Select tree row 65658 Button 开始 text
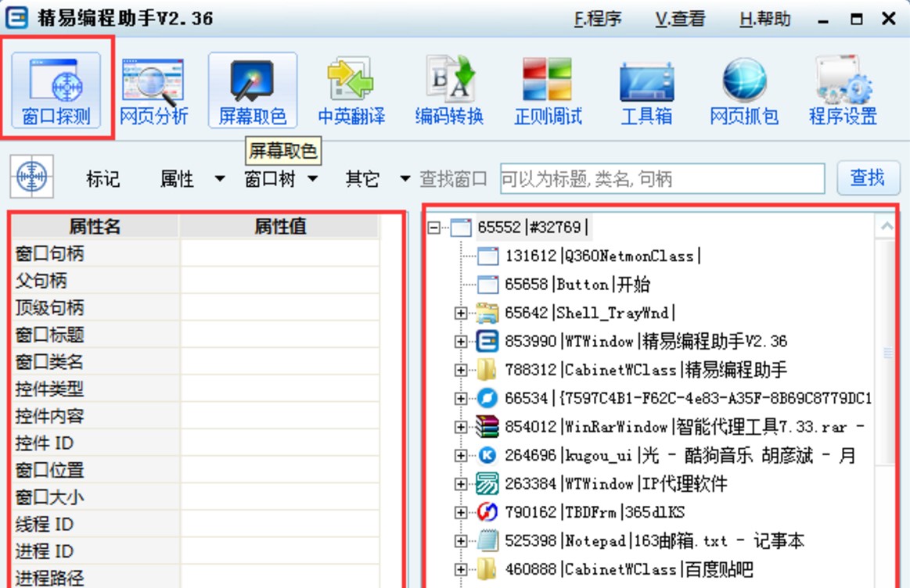Screen dimensions: 910x588 point(577,284)
